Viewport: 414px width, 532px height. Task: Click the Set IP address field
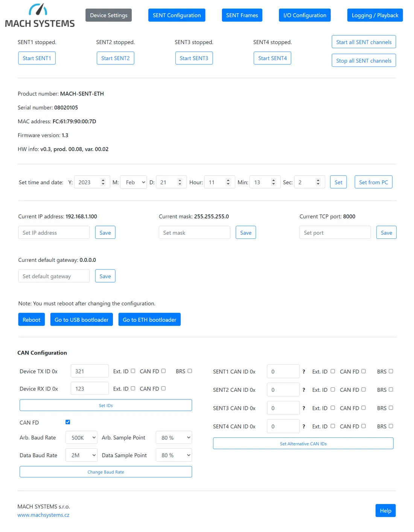pos(54,232)
